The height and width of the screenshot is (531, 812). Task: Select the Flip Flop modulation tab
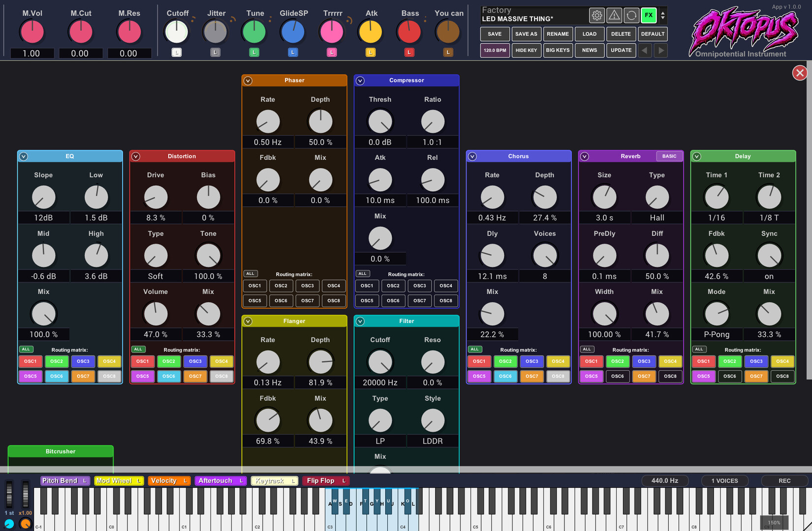click(326, 481)
